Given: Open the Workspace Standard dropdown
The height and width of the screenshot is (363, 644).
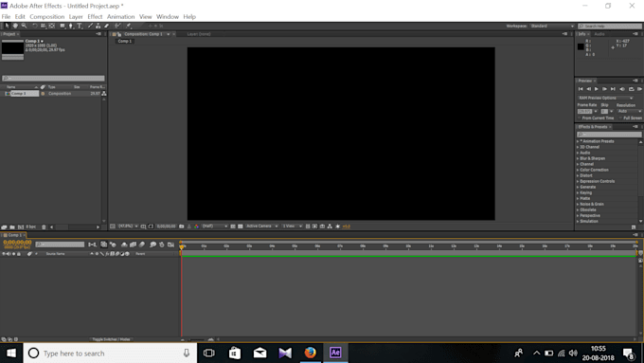Looking at the screenshot, I should [x=552, y=26].
